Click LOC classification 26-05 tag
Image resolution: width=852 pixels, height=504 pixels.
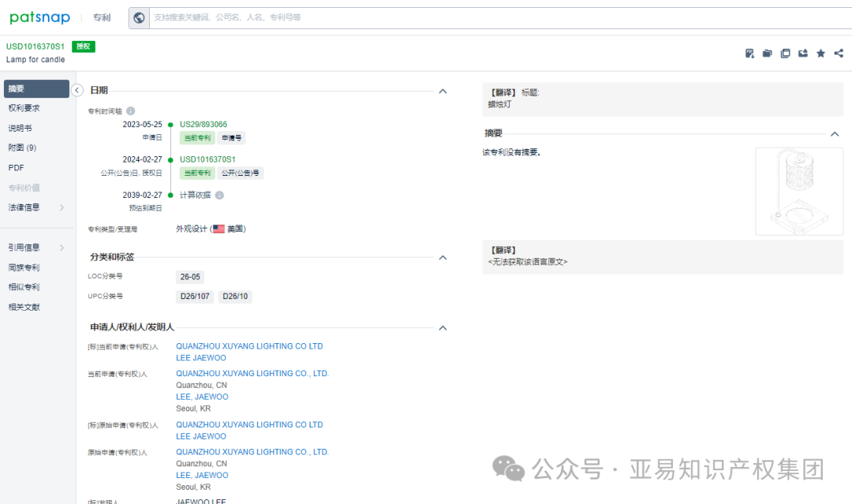point(190,277)
